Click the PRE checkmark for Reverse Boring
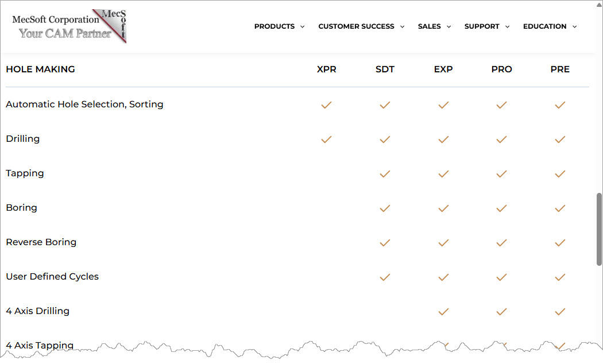 pos(560,243)
